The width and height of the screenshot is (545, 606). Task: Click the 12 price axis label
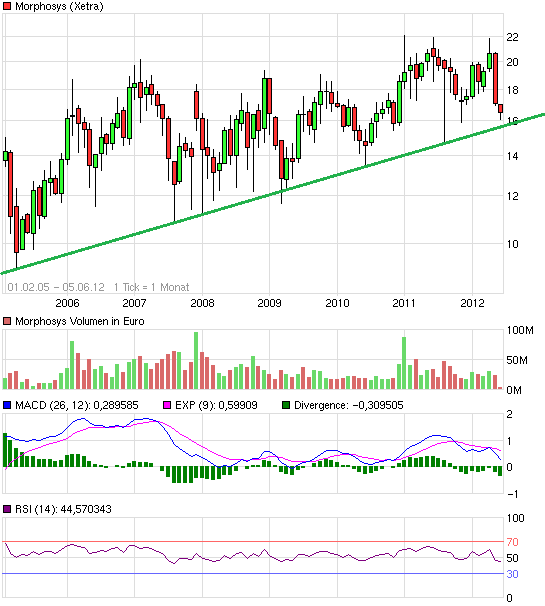coord(512,196)
